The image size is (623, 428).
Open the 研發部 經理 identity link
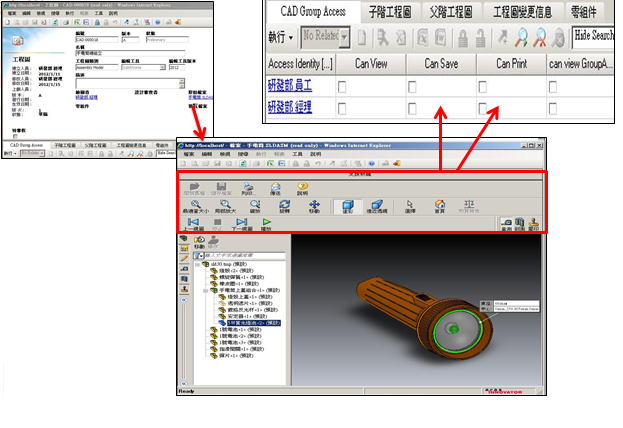[x=290, y=107]
